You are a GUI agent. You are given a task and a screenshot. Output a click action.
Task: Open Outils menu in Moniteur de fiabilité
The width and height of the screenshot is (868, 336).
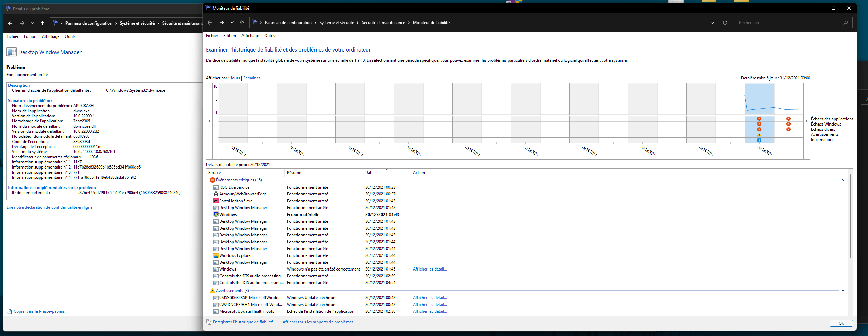pos(269,36)
